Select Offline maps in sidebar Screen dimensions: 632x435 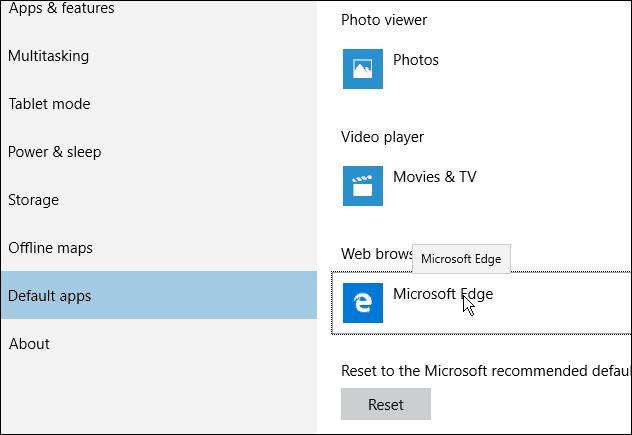(50, 248)
